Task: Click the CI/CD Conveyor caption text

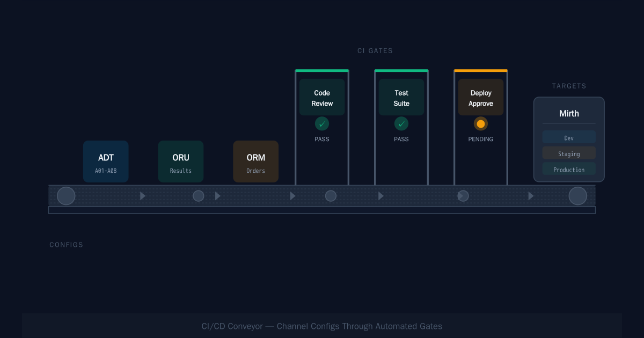Action: click(322, 326)
